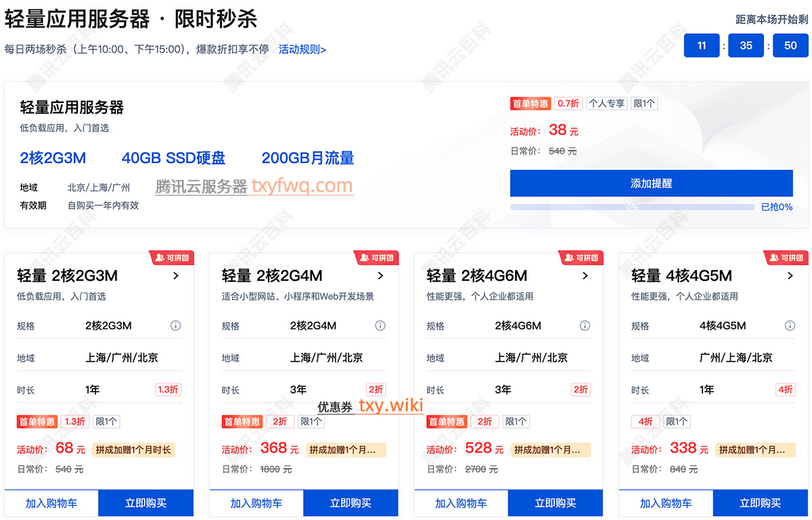Image resolution: width=812 pixels, height=520 pixels.
Task: Click 可拼团 badge on 轻量 2核2G4M card
Action: (377, 258)
